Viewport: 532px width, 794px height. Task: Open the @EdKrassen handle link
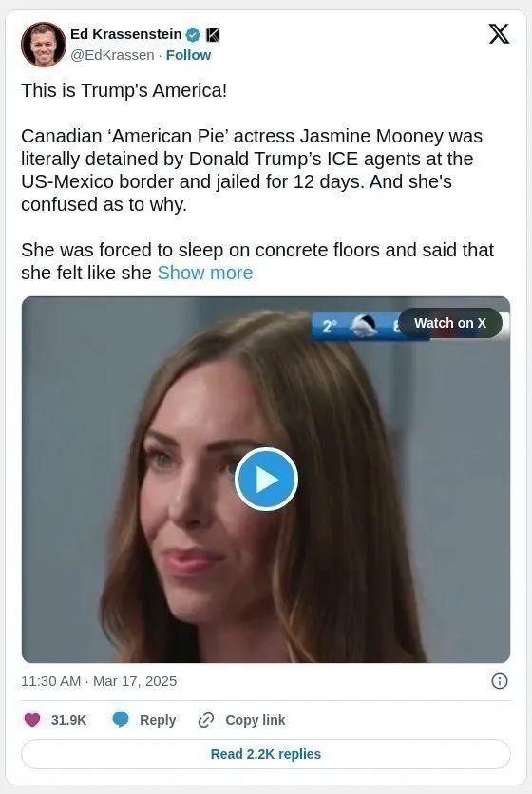coord(112,55)
